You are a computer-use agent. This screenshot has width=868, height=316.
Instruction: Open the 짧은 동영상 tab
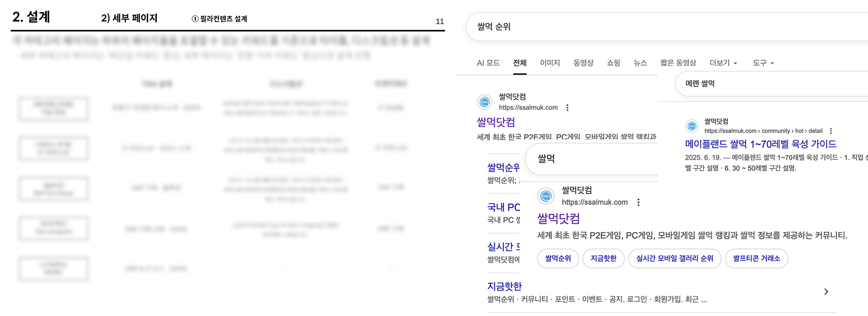click(678, 63)
